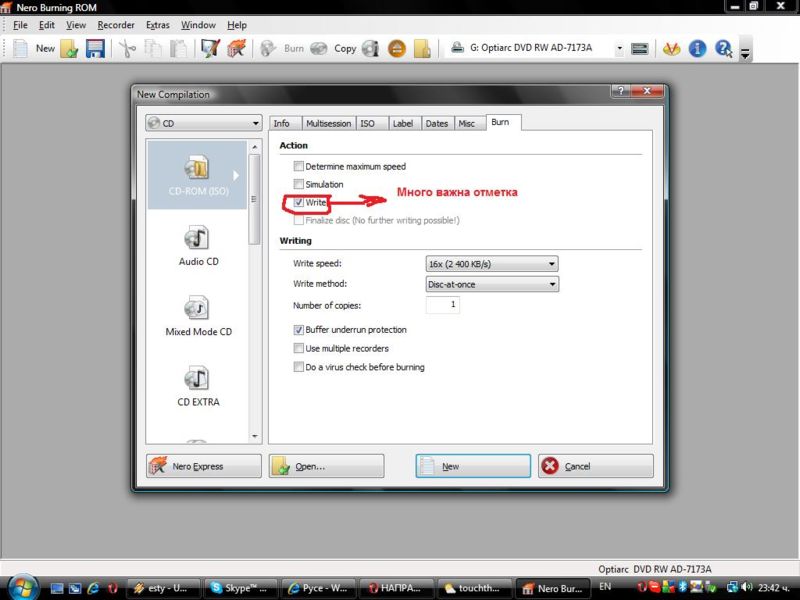Open the View menu
The image size is (800, 600).
pyautogui.click(x=76, y=25)
